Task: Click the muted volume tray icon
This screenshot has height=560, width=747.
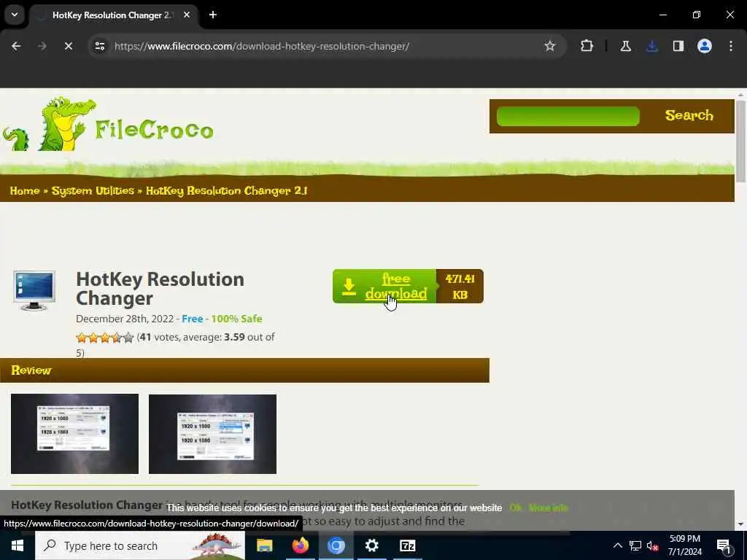Action: (653, 545)
